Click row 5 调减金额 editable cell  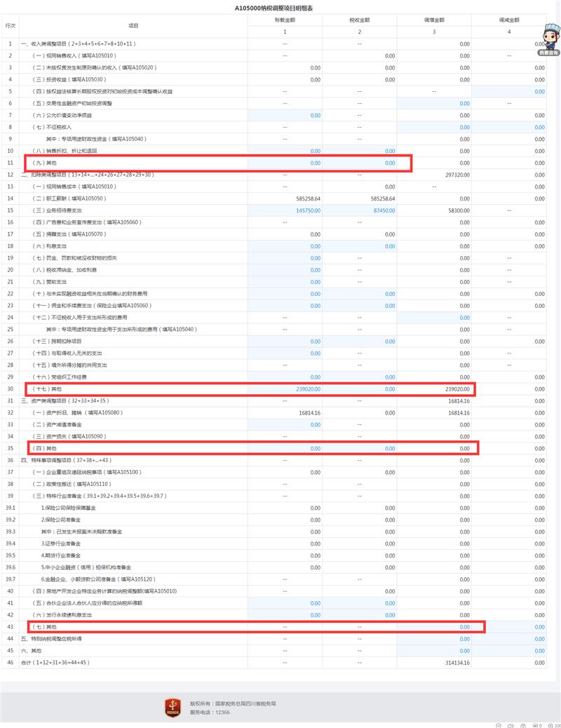pos(509,91)
